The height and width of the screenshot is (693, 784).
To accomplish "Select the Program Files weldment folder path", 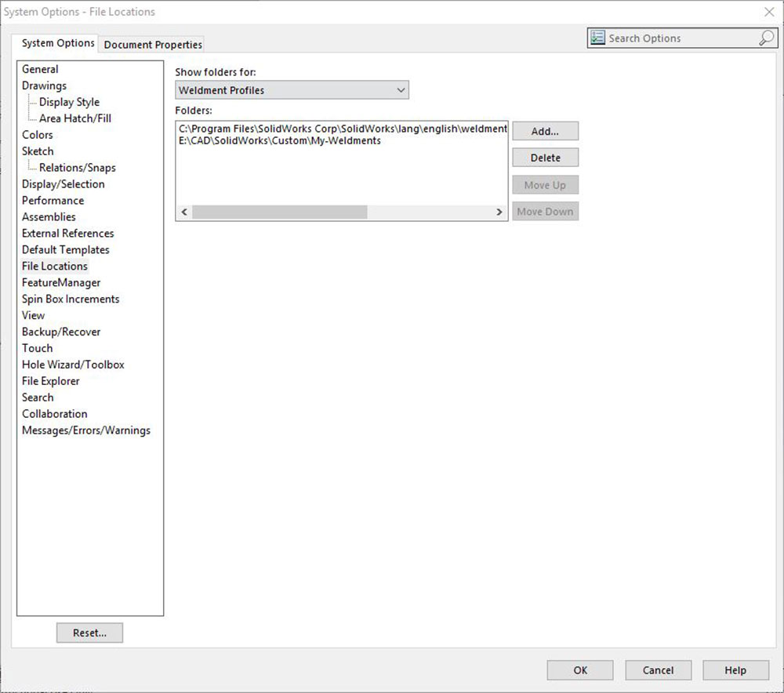I will (343, 128).
